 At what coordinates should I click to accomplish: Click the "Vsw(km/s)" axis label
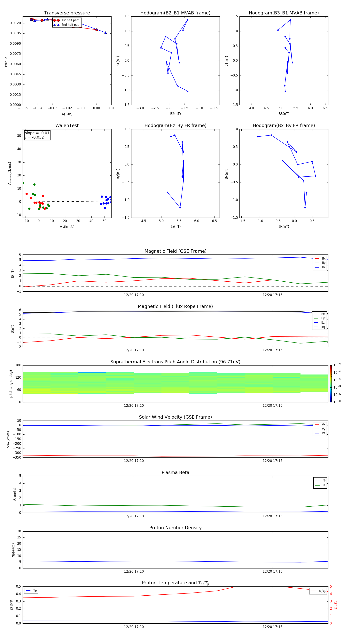point(8,439)
